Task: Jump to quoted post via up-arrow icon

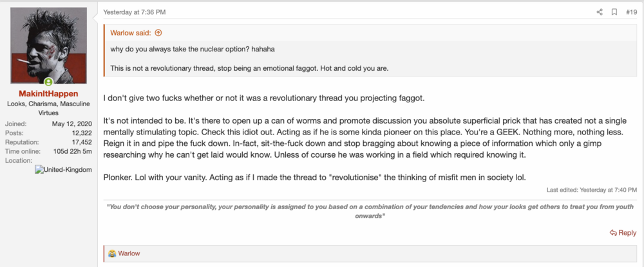Action: click(158, 33)
